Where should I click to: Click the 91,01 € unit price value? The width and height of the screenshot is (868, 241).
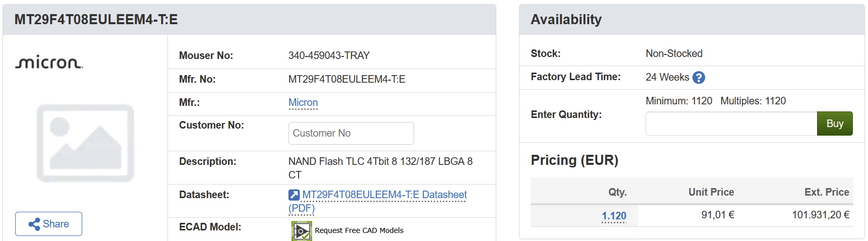tap(717, 215)
